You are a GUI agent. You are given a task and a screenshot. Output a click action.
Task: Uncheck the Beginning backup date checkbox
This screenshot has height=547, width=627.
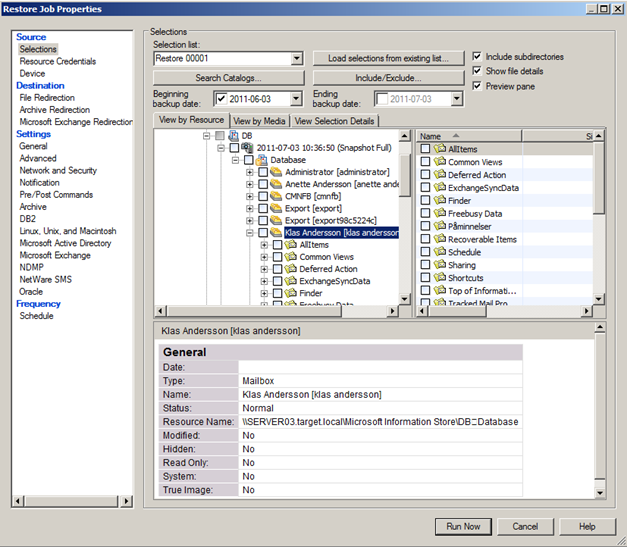[x=221, y=99]
